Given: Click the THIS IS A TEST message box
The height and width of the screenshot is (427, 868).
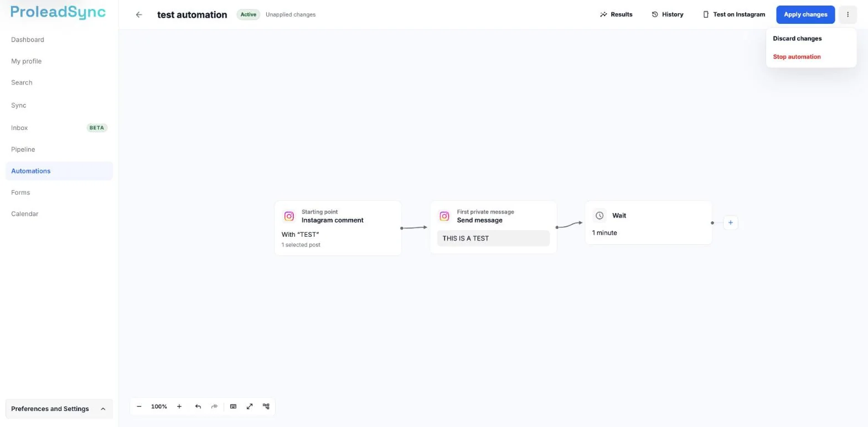Looking at the screenshot, I should point(493,238).
